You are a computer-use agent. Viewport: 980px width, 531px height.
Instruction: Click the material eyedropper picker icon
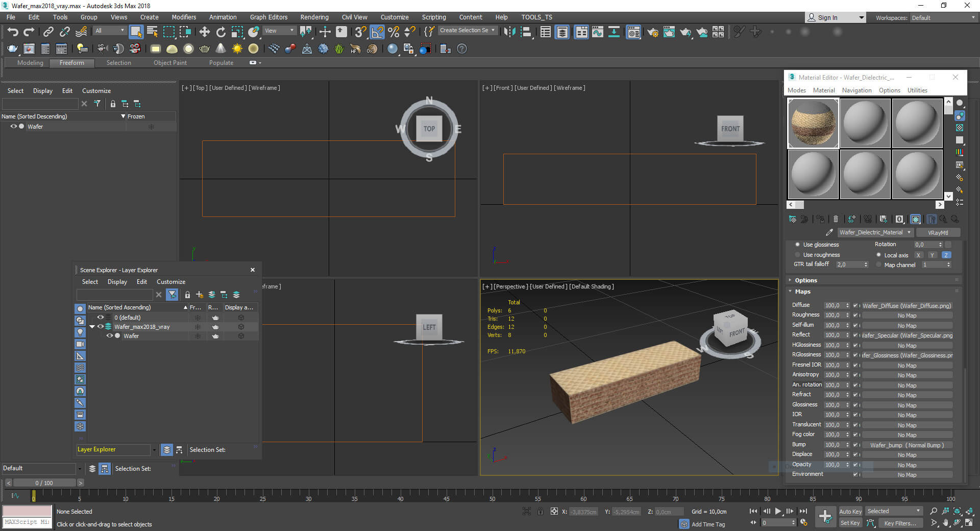(829, 232)
